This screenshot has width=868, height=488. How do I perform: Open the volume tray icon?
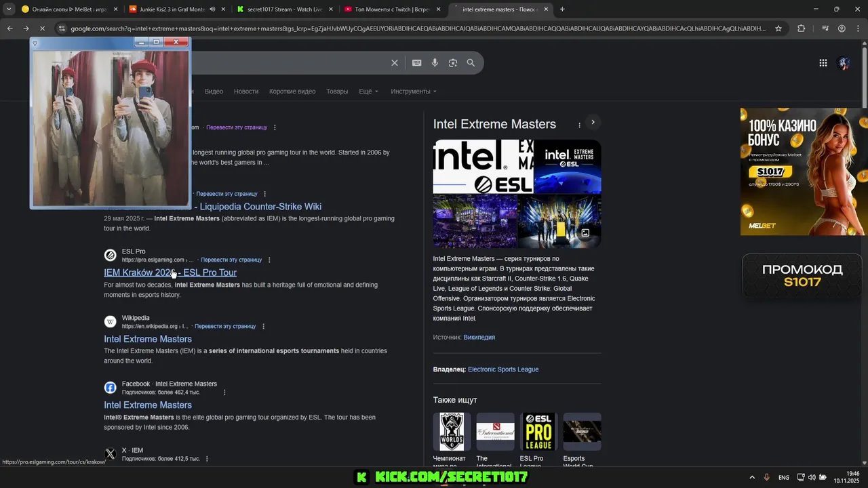point(812,477)
